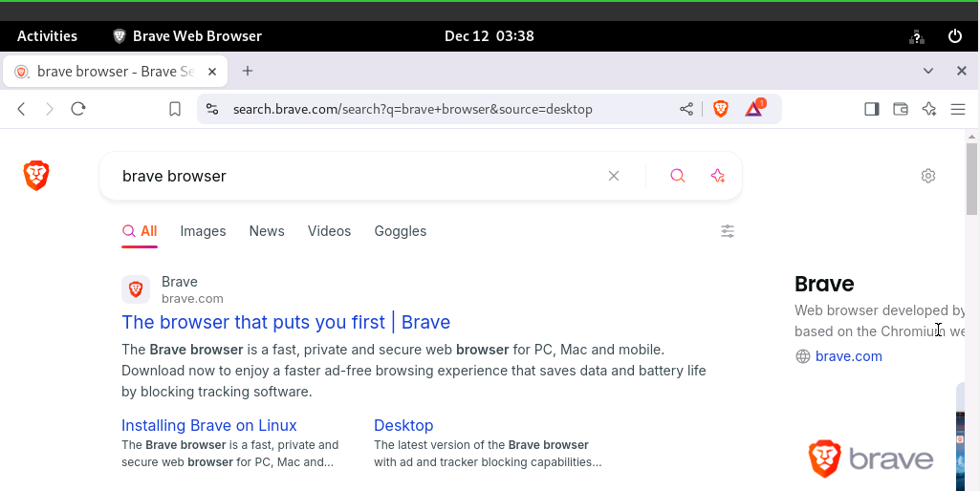Open a new tab with plus button
The image size is (980, 491).
(x=248, y=72)
